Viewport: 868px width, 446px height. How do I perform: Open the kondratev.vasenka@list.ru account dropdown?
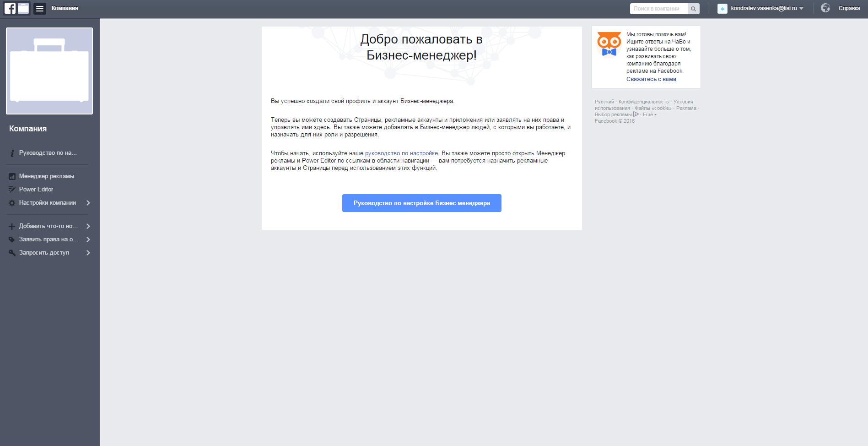[x=767, y=8]
